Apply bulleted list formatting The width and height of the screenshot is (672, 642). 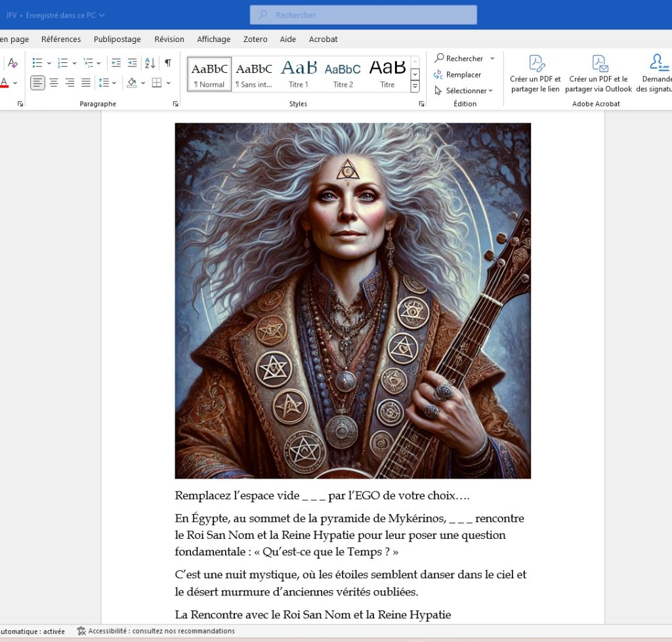click(37, 63)
